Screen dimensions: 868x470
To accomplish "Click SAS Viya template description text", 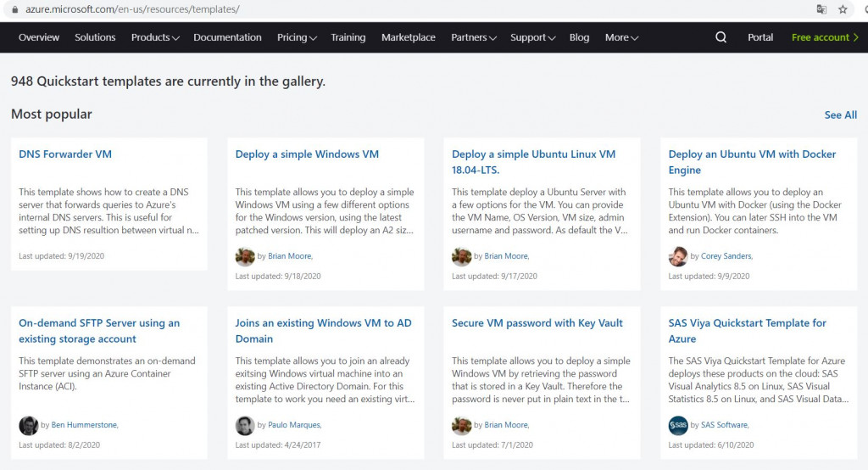I will pyautogui.click(x=759, y=380).
